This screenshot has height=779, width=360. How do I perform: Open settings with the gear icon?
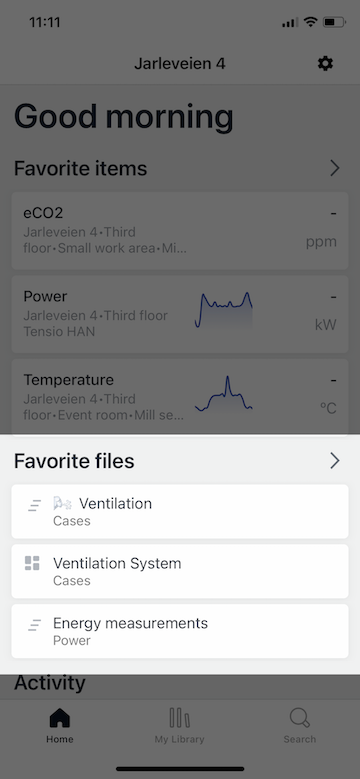click(x=325, y=64)
